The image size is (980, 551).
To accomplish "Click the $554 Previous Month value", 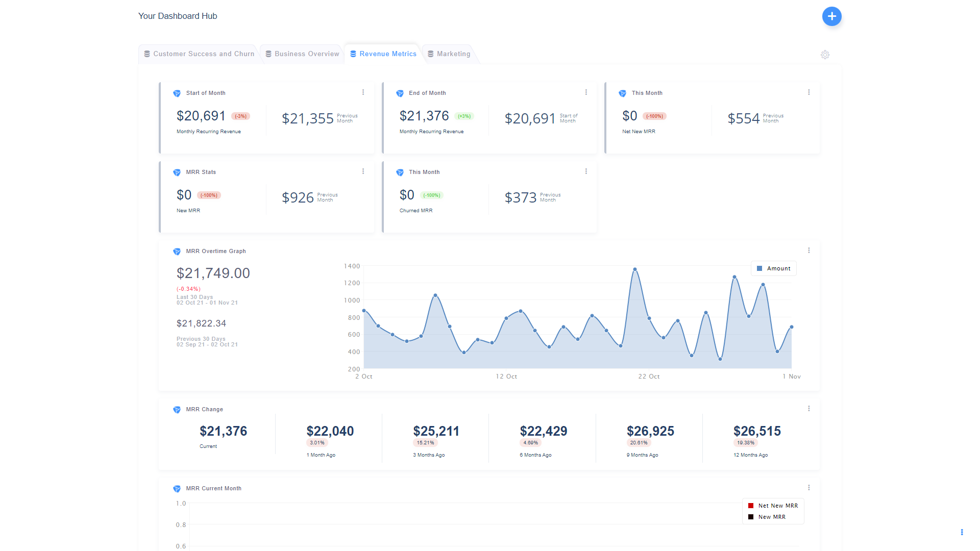I will [x=744, y=118].
